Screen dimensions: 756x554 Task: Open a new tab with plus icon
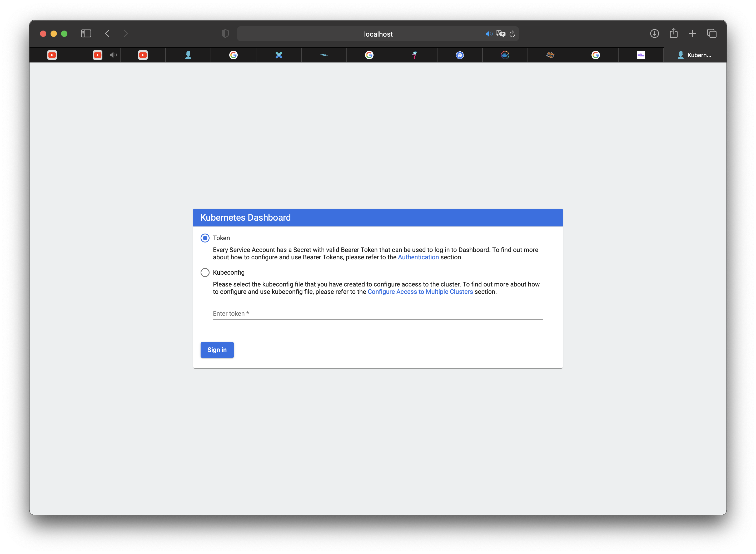692,33
